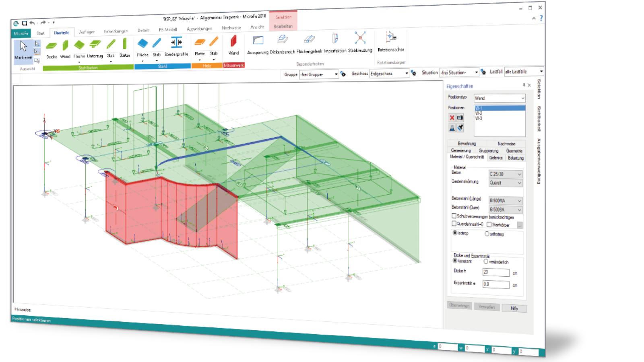Choose the orthotrop radio option

[x=487, y=234]
